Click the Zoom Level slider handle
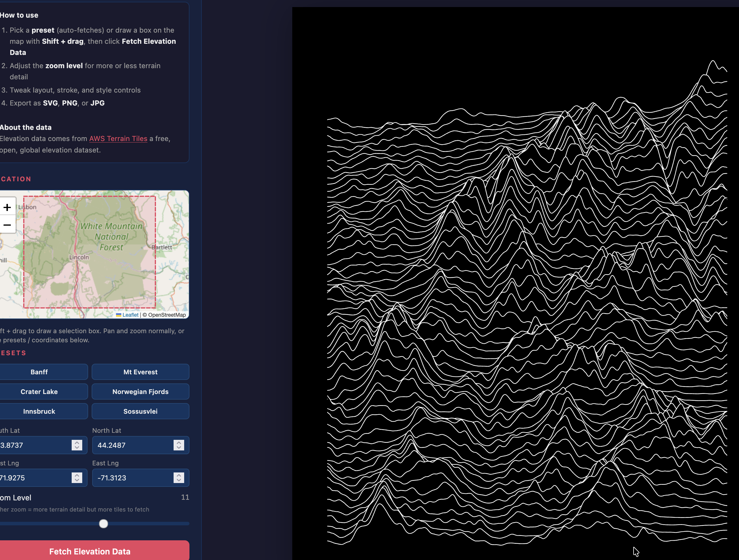Screen dimensions: 739x560 pyautogui.click(x=104, y=524)
